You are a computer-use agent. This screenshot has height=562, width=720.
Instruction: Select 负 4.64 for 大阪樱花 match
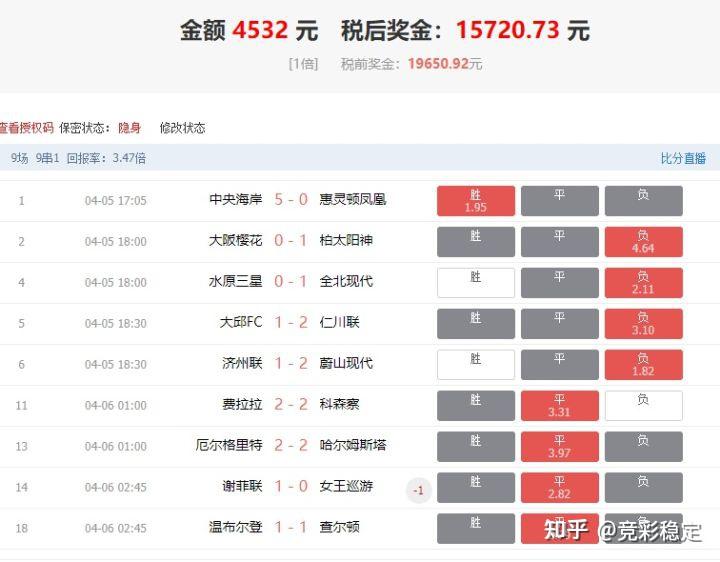[643, 242]
